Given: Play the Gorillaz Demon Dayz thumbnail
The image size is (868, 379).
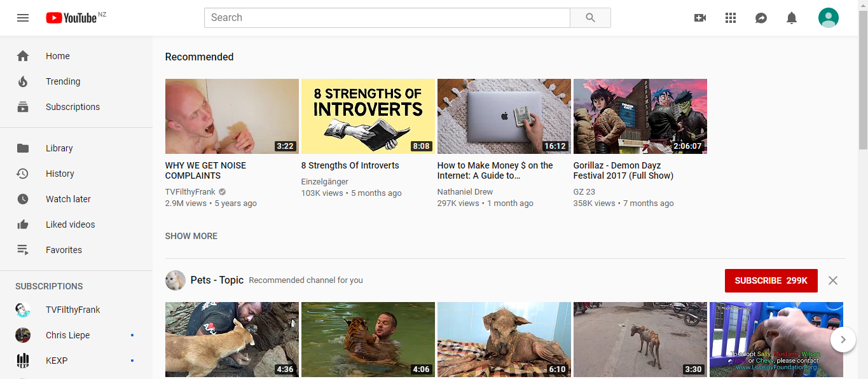Looking at the screenshot, I should (640, 116).
